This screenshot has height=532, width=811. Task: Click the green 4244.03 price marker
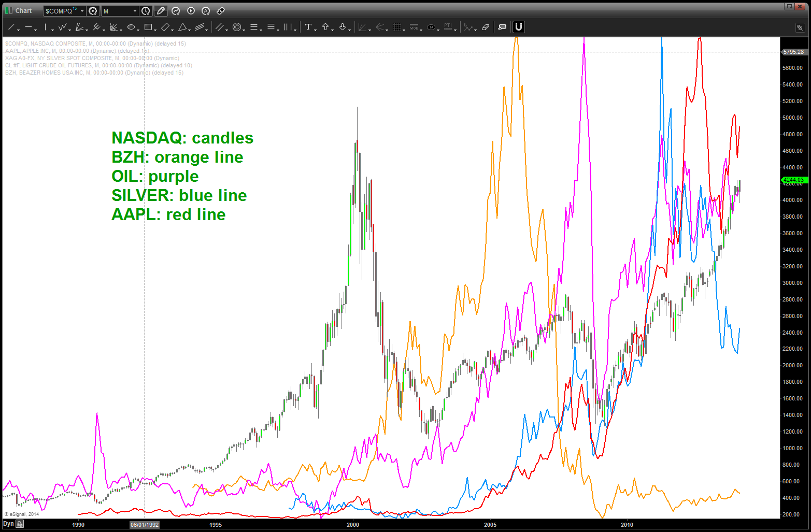click(x=793, y=180)
